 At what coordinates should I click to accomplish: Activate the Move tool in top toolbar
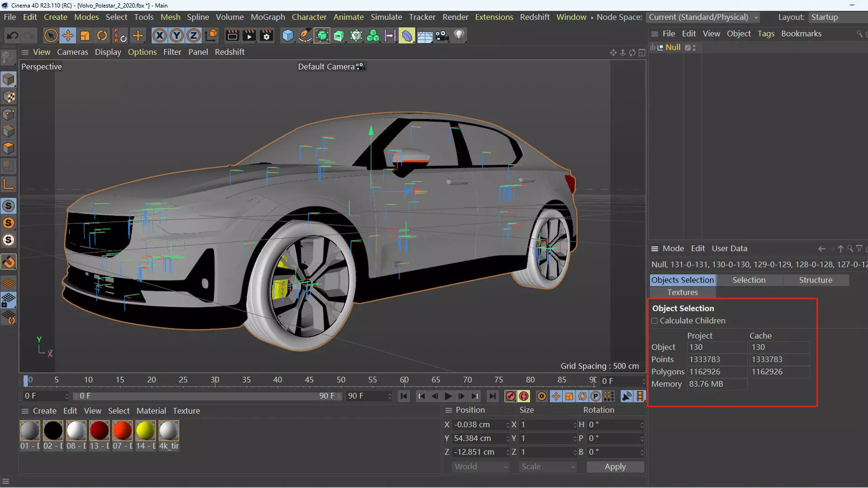(68, 35)
